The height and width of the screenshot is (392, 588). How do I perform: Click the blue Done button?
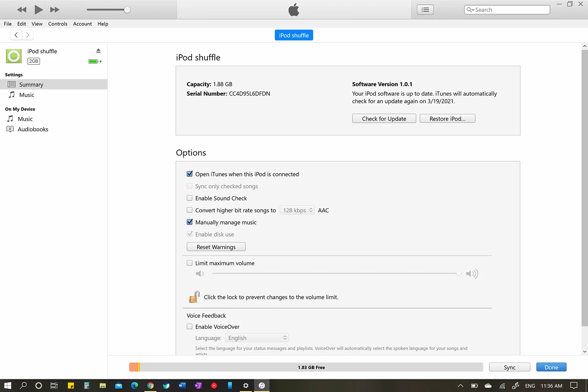click(551, 367)
